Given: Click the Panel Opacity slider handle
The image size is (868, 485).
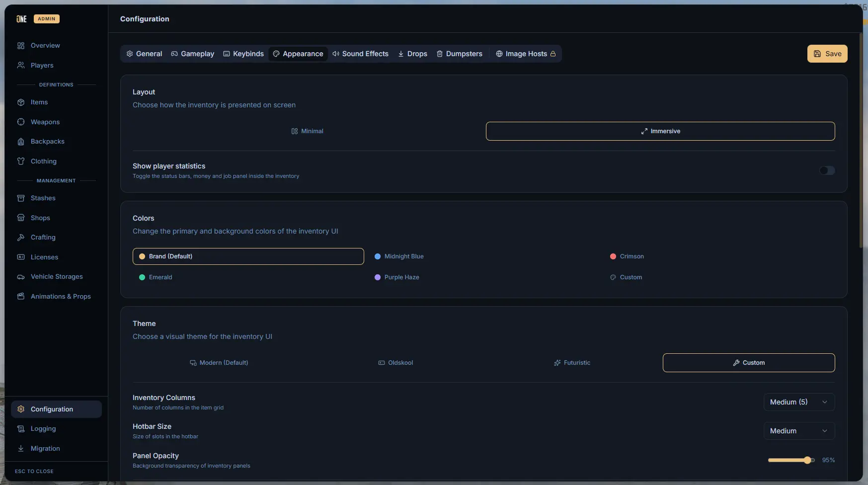Looking at the screenshot, I should pyautogui.click(x=808, y=460).
